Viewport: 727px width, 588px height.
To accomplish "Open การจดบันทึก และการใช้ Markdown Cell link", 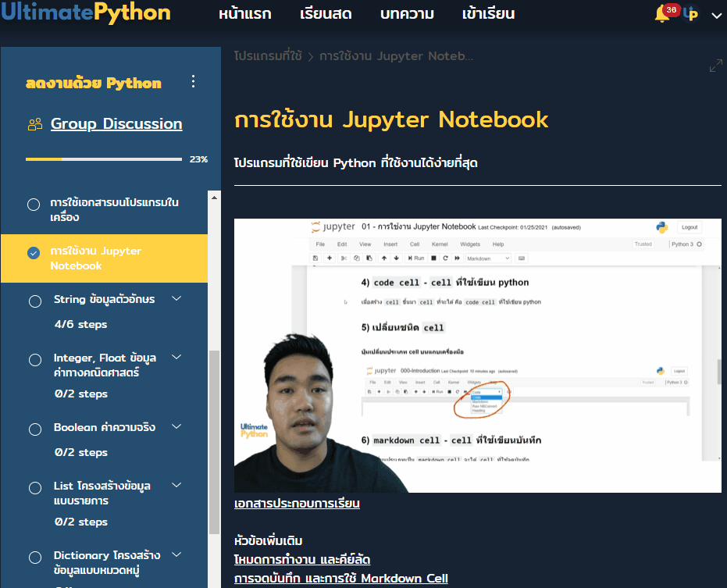I will (340, 579).
